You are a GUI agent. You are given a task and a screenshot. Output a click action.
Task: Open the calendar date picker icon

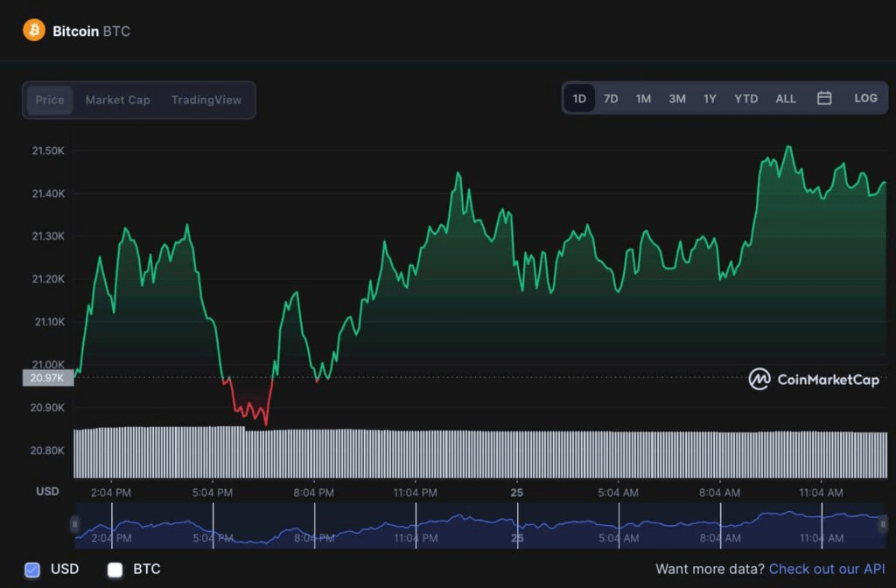pyautogui.click(x=823, y=98)
